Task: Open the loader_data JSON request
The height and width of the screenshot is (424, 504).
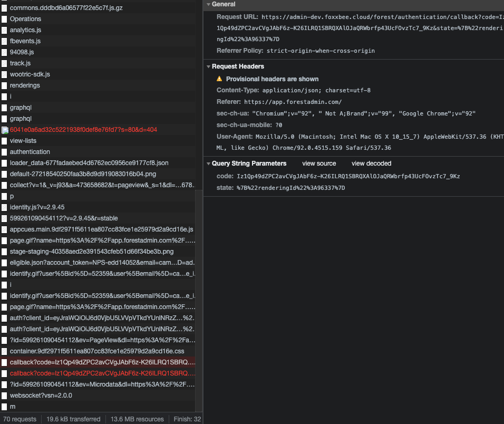Action: coord(89,163)
